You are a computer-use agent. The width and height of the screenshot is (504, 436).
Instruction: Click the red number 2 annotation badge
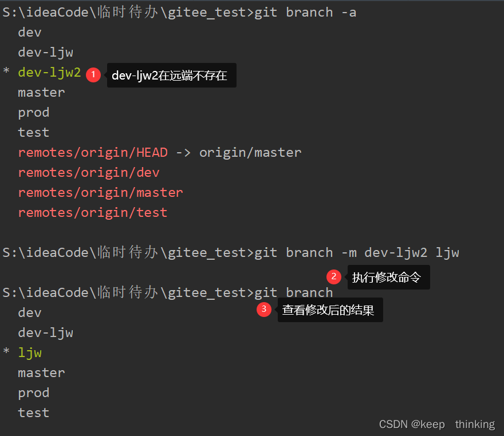coord(334,277)
